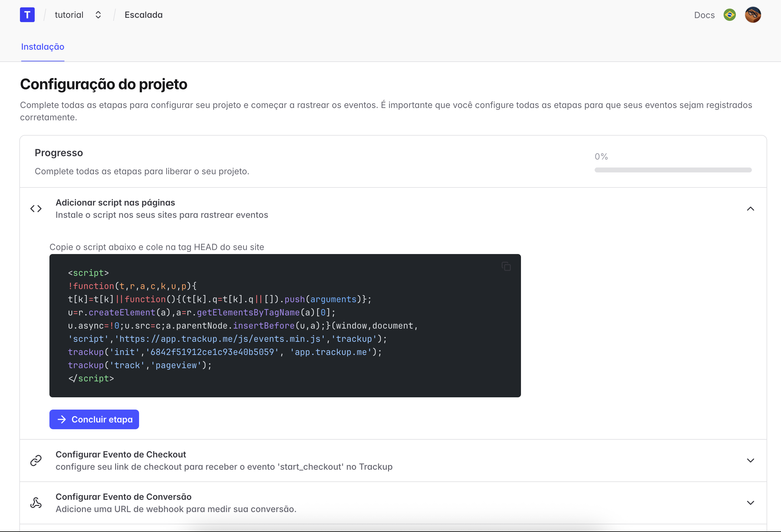Viewport: 781px width, 532px height.
Task: Open the user avatar menu
Action: (753, 15)
